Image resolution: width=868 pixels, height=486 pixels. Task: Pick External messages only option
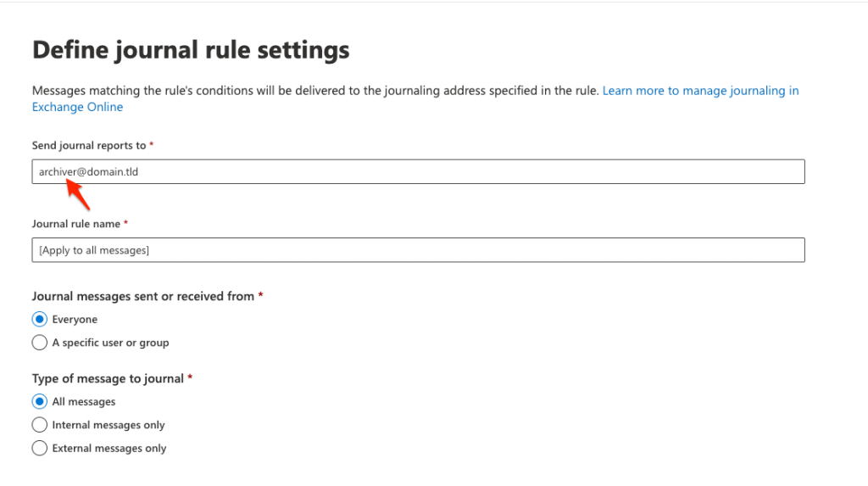tap(39, 448)
